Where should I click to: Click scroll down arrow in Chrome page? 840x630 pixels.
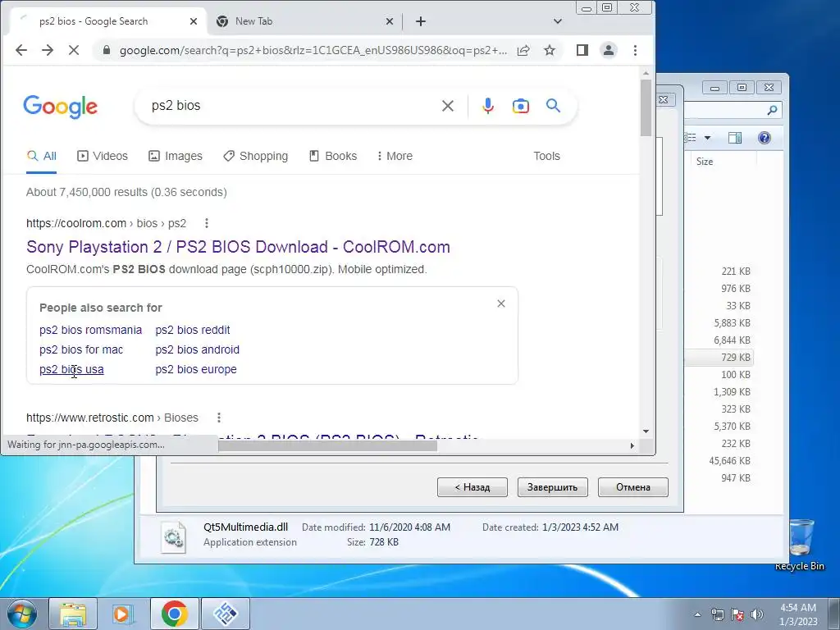click(646, 431)
